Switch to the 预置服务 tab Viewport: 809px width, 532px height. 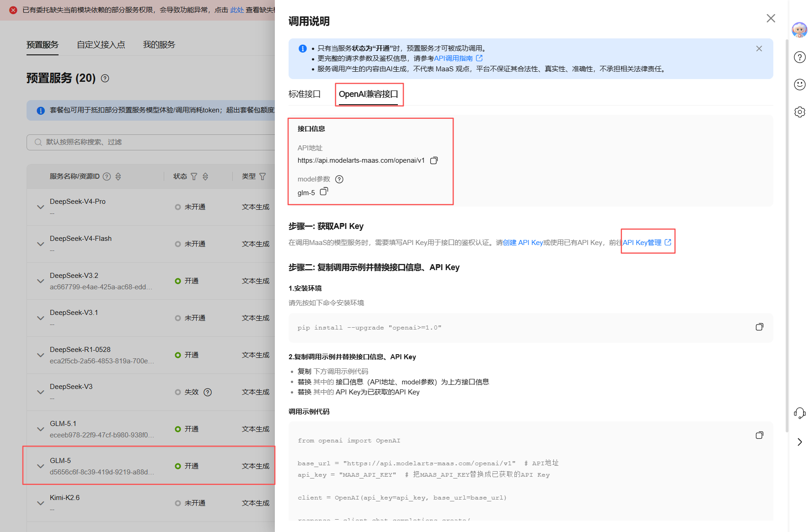(x=43, y=45)
